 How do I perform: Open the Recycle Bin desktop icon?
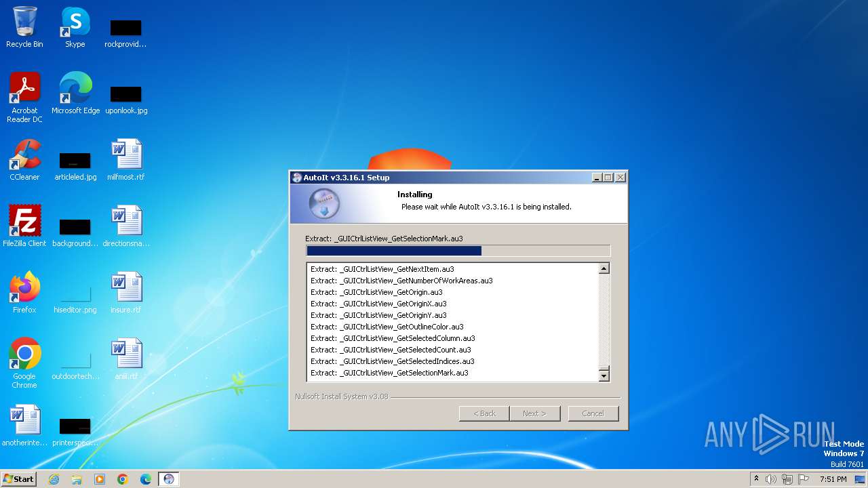(24, 27)
